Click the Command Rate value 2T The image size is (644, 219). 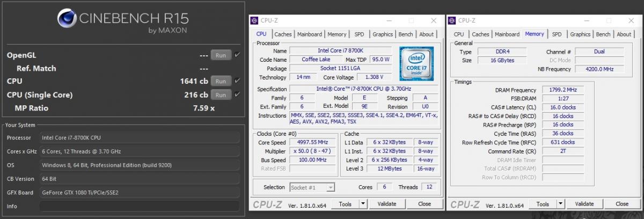[x=562, y=151]
